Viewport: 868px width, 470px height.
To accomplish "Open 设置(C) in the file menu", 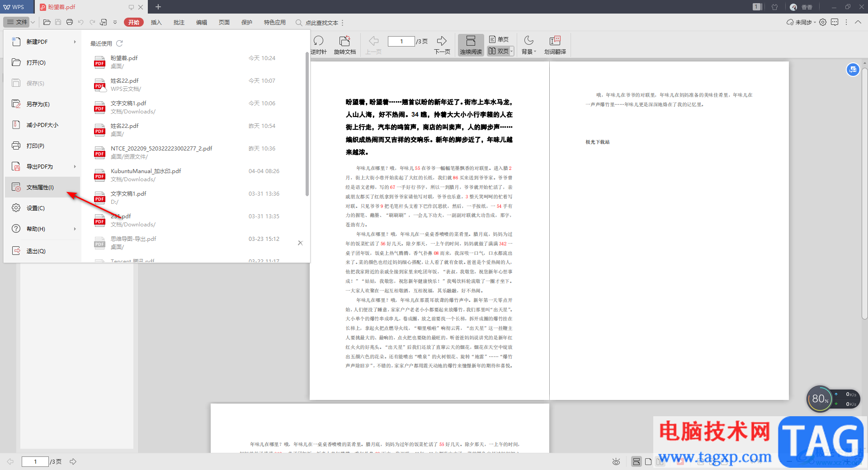I will [43, 208].
